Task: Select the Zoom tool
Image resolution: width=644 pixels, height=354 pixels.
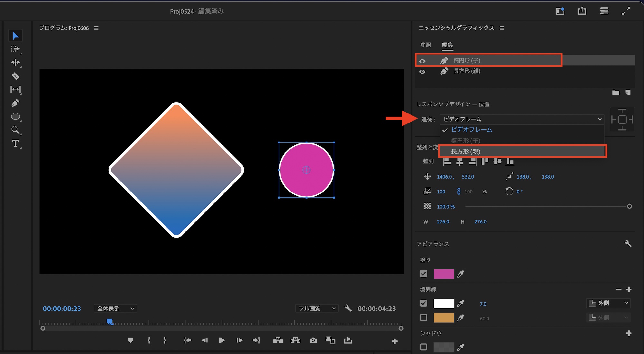Action: [x=15, y=130]
